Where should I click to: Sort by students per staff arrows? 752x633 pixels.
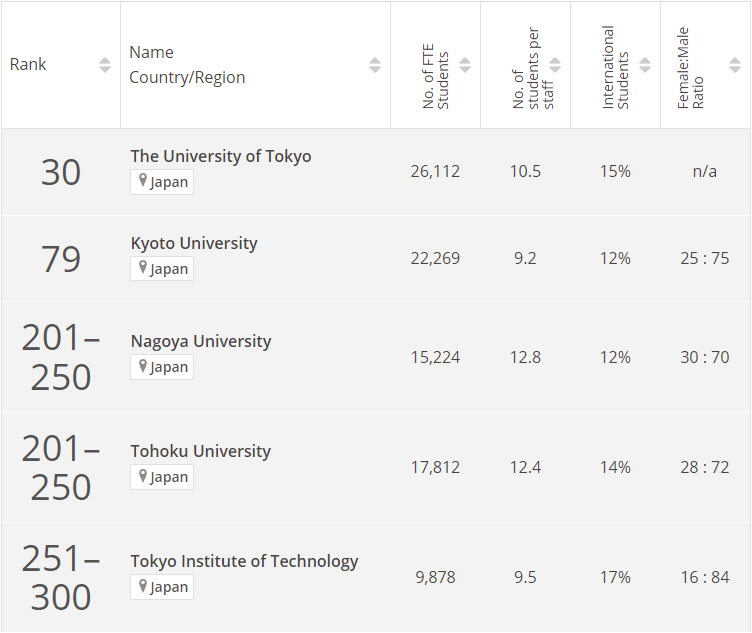coord(555,65)
